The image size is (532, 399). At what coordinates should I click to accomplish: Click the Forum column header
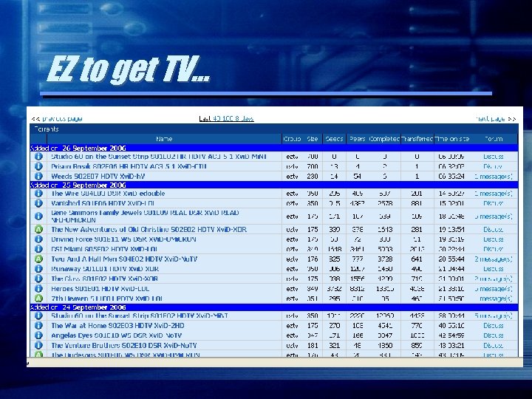tap(494, 139)
